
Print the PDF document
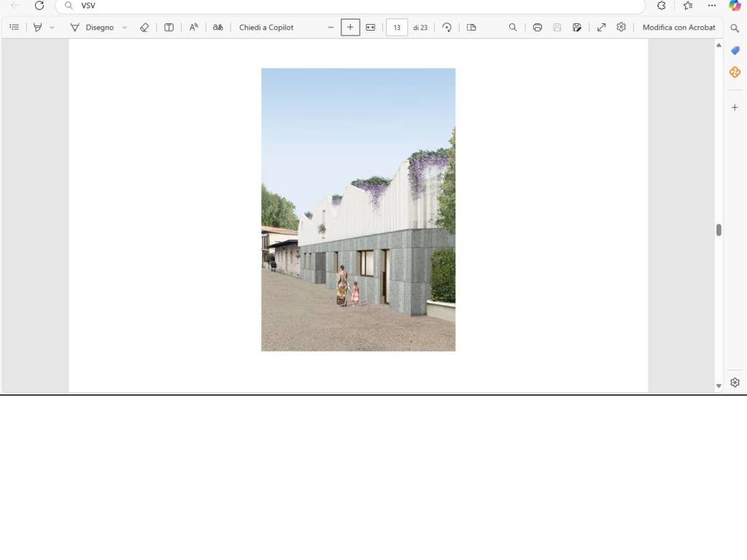click(538, 27)
